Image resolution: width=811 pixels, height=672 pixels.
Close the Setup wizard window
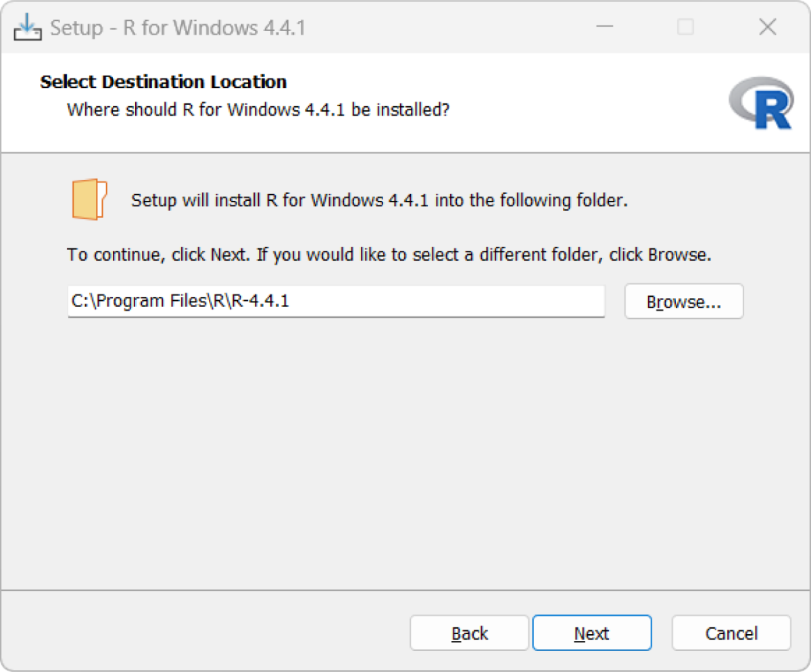(x=768, y=27)
